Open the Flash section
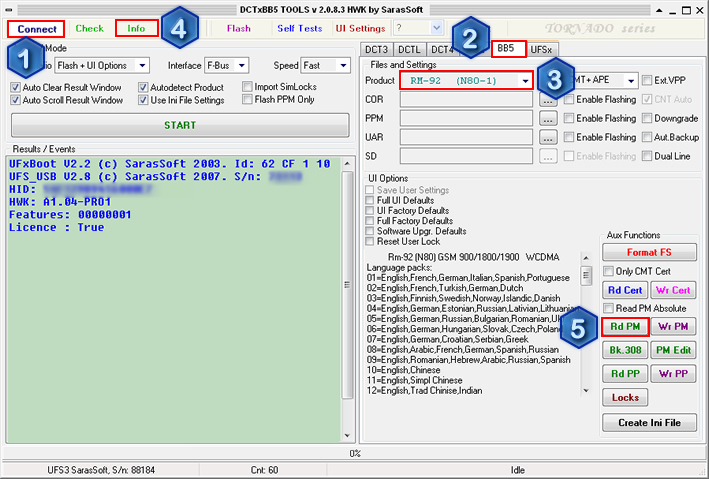Viewport: 709px width, 479px height. [239, 28]
